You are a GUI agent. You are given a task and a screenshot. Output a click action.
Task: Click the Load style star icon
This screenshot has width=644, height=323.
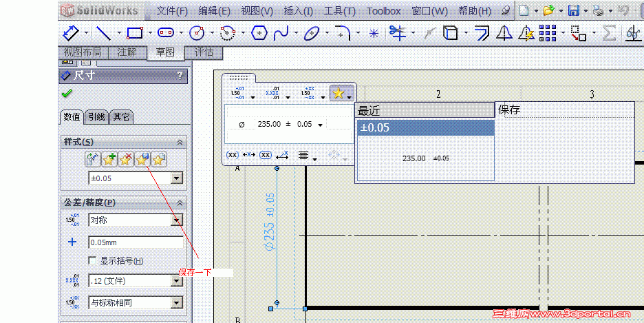(x=158, y=159)
